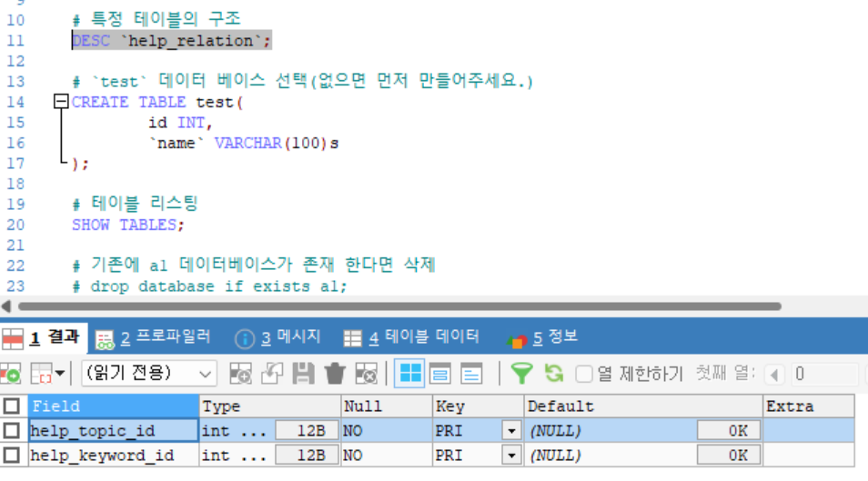Click the Key column header
This screenshot has height=481, width=868.
tap(479, 406)
